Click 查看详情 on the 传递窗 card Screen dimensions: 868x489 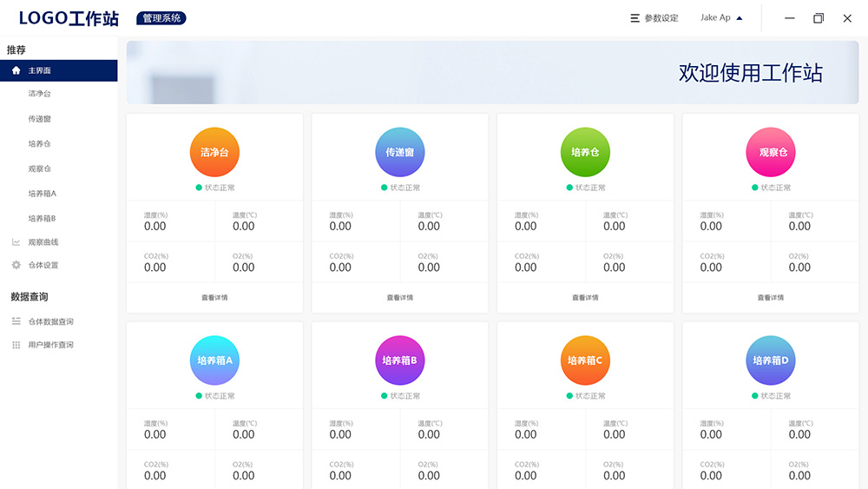click(x=399, y=297)
